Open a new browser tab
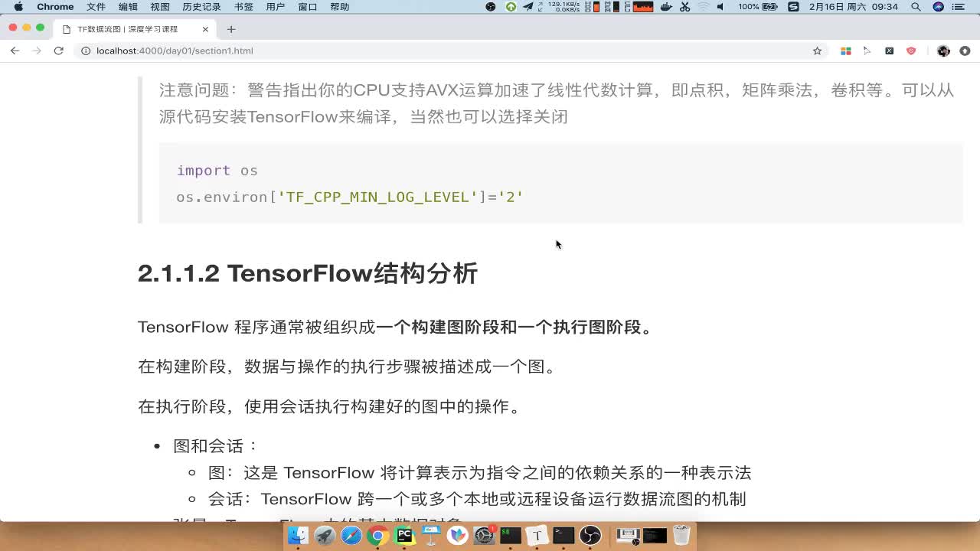Viewport: 980px width, 551px height. 231,29
